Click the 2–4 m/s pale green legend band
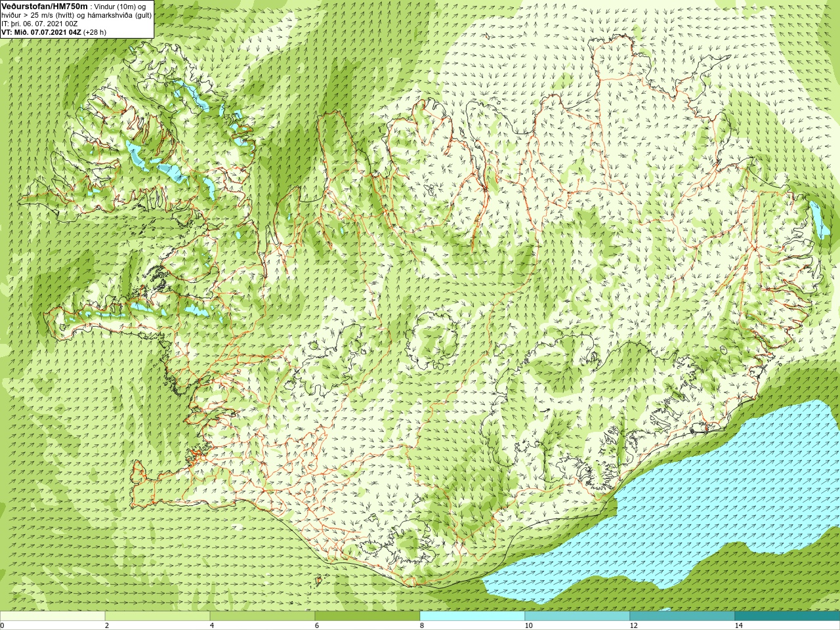 coord(157,616)
